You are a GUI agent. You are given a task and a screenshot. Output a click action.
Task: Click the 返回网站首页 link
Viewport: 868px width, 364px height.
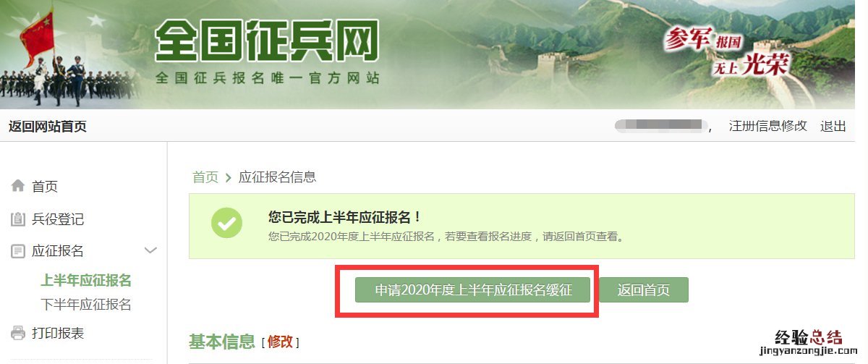(x=48, y=127)
